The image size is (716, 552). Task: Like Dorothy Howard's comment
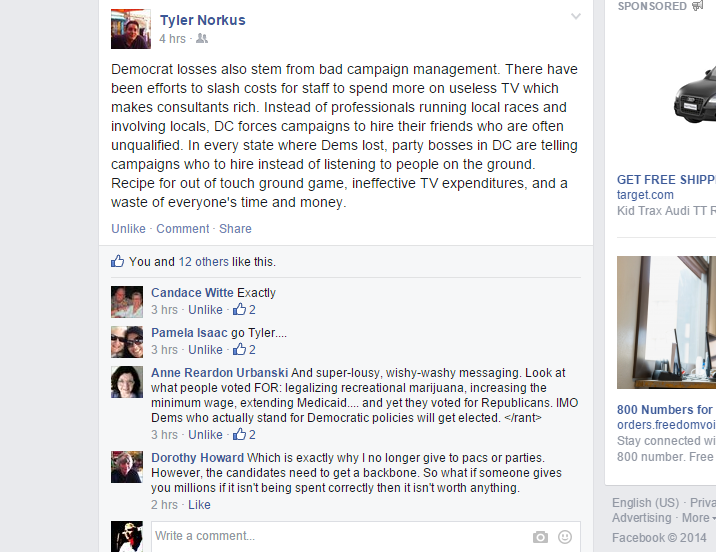[199, 505]
